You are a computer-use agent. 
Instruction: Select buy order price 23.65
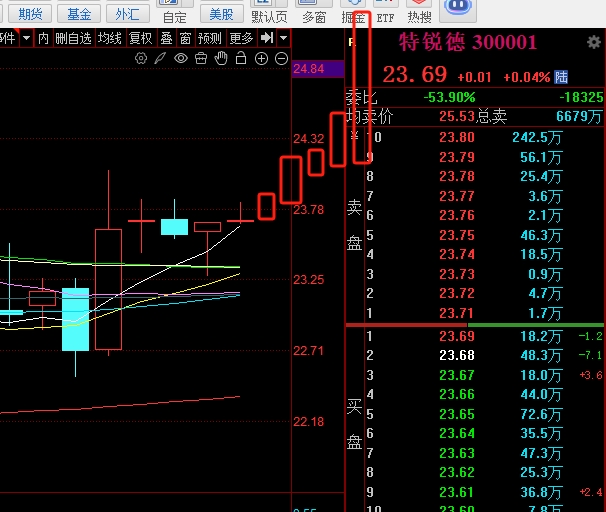pyautogui.click(x=457, y=414)
